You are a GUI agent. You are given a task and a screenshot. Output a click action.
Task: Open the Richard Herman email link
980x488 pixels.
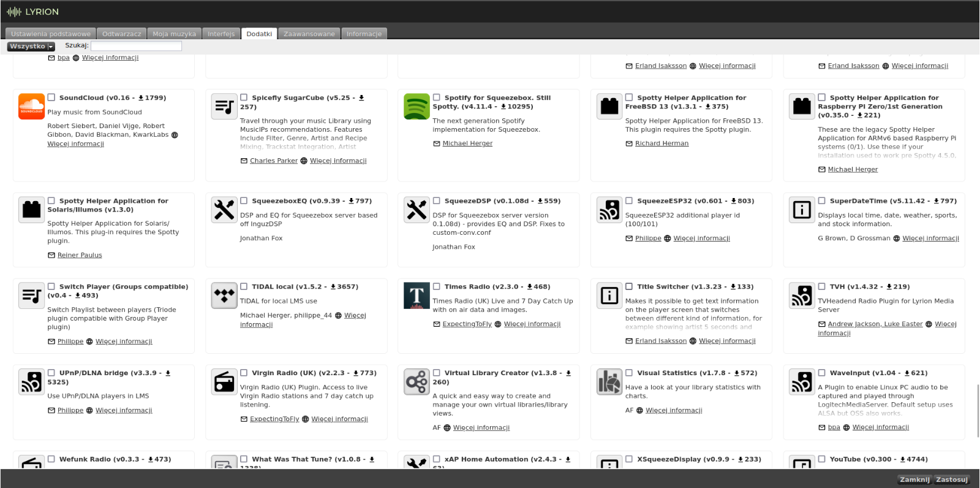coord(661,143)
